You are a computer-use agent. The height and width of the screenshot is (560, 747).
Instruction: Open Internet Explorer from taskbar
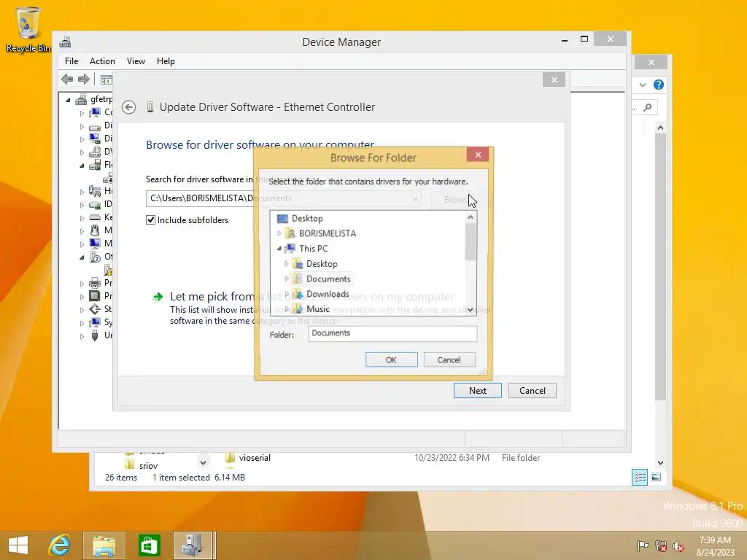coord(60,545)
